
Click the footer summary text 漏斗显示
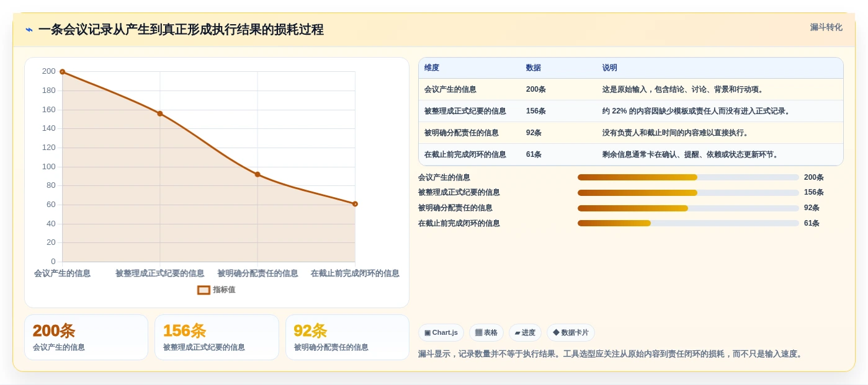click(612, 354)
